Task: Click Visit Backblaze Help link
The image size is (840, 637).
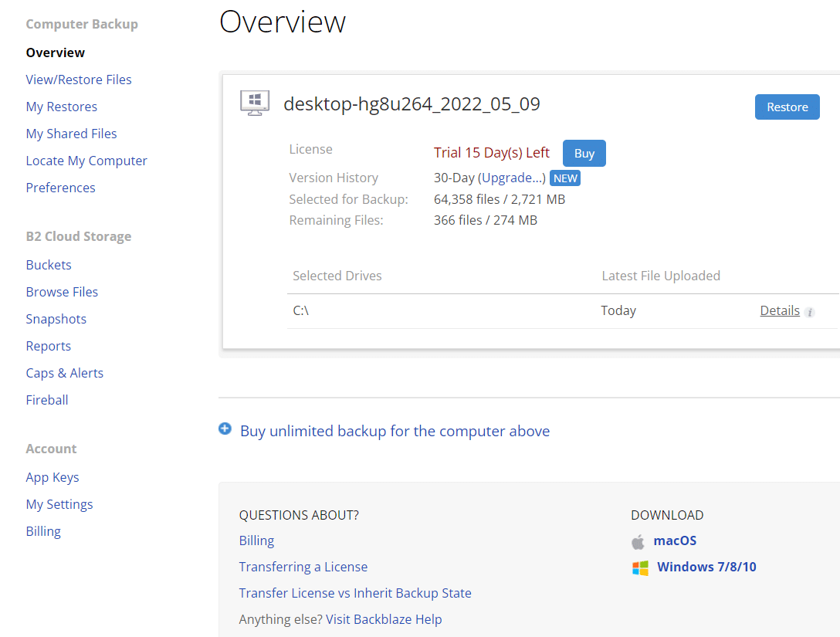Action: click(x=384, y=619)
